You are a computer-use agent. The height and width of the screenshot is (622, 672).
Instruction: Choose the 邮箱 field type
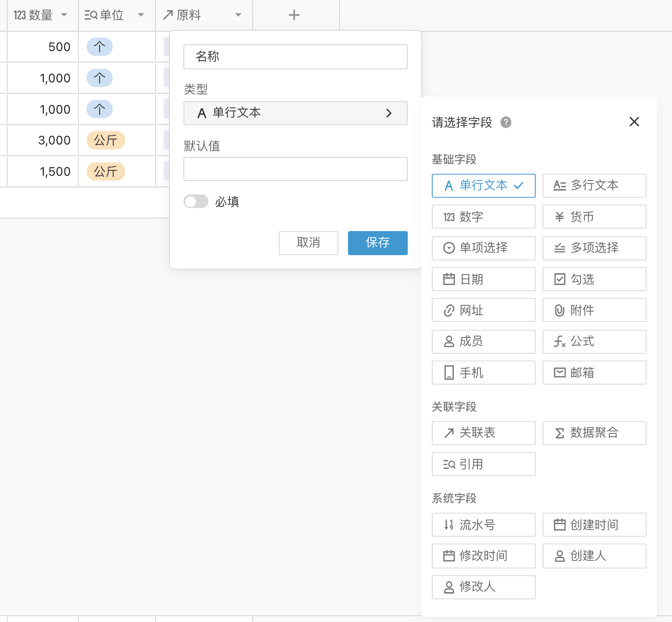pyautogui.click(x=594, y=373)
